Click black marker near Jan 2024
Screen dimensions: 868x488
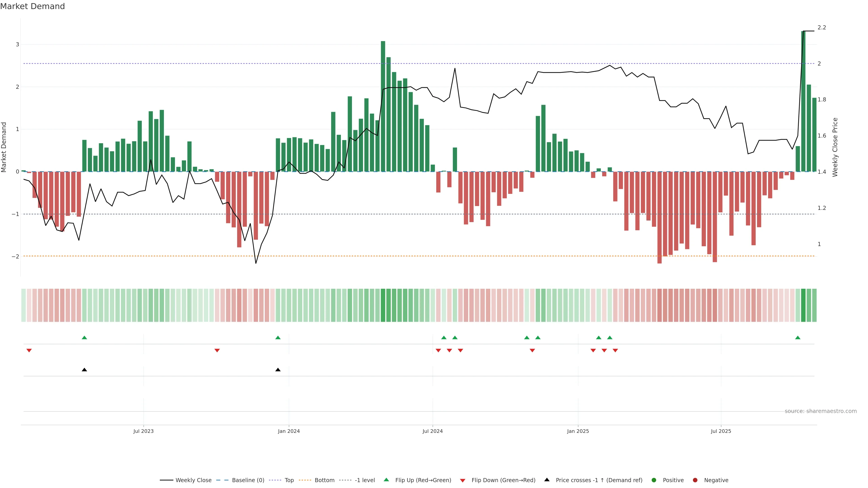coord(278,370)
